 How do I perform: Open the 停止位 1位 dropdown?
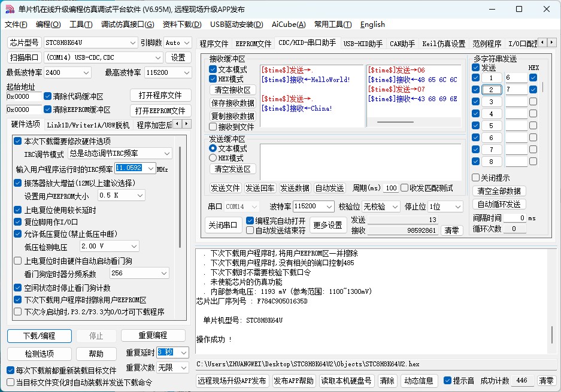457,206
